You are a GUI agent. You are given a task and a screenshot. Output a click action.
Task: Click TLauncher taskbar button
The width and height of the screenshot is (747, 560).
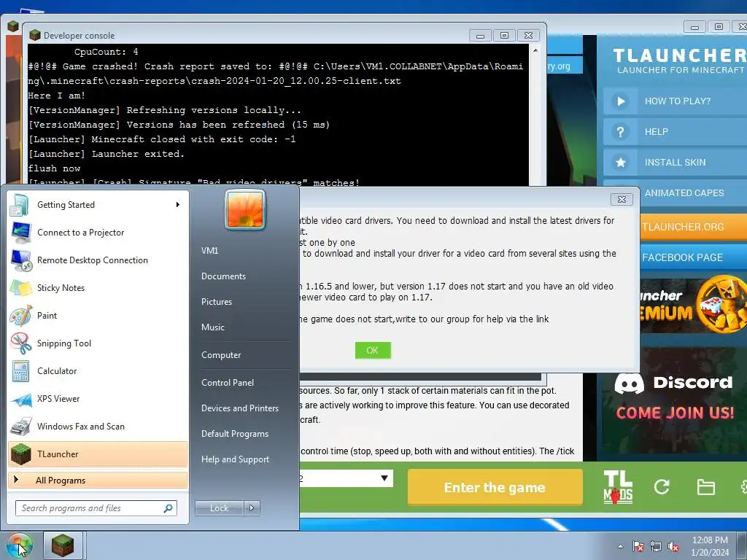tap(63, 545)
